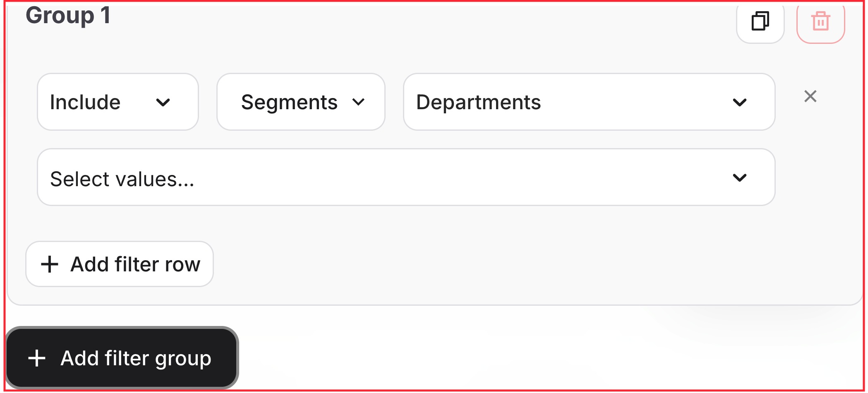Duplicate Group 1 with the copy icon
The image size is (868, 393).
coord(760,21)
